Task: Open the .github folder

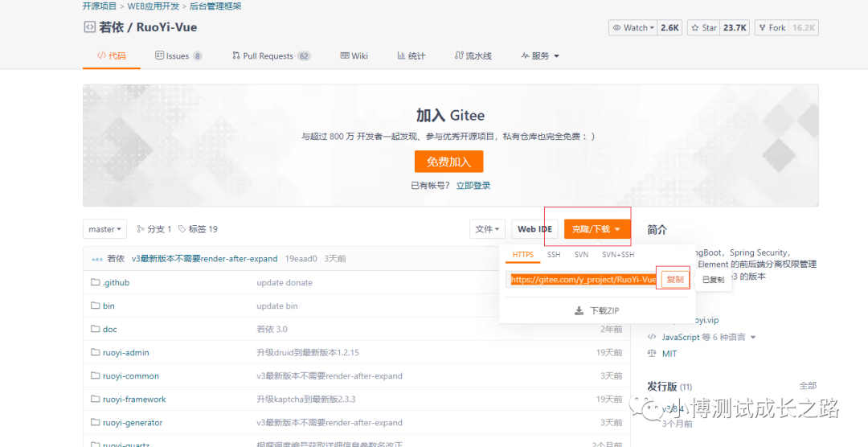Action: coord(116,282)
